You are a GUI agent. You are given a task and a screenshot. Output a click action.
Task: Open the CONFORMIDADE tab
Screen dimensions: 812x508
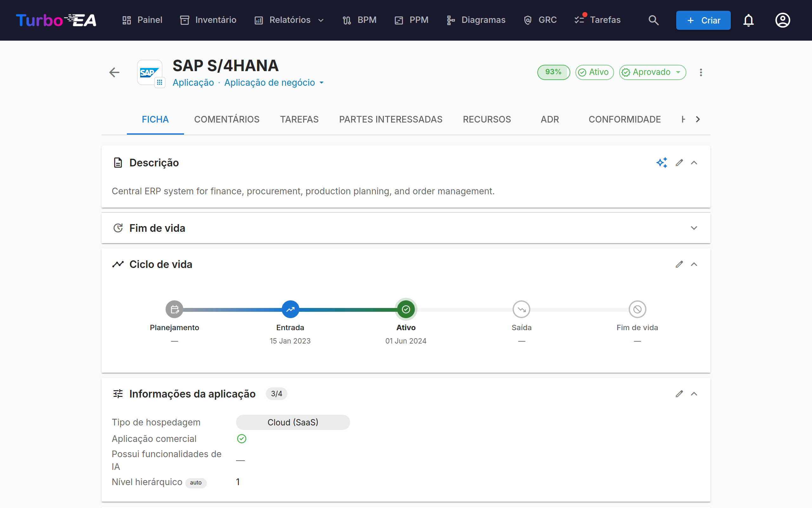tap(625, 119)
